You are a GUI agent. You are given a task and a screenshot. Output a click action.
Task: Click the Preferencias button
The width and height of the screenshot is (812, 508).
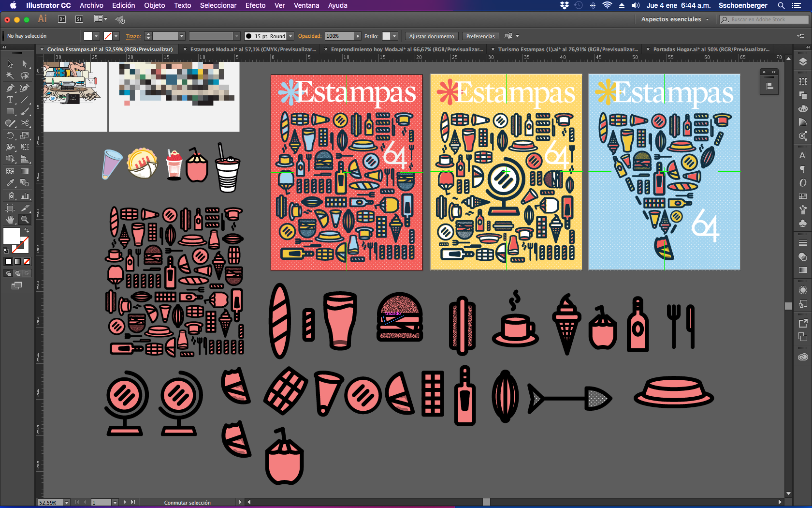click(x=480, y=36)
